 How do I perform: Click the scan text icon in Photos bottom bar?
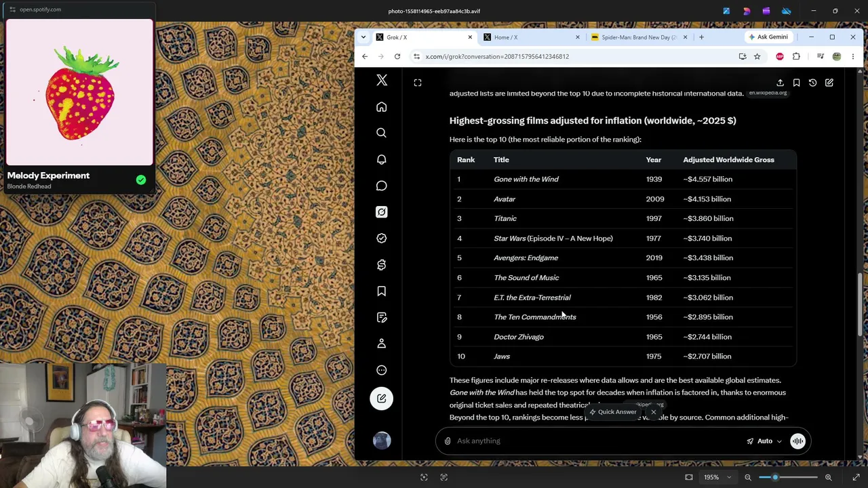pos(444,477)
